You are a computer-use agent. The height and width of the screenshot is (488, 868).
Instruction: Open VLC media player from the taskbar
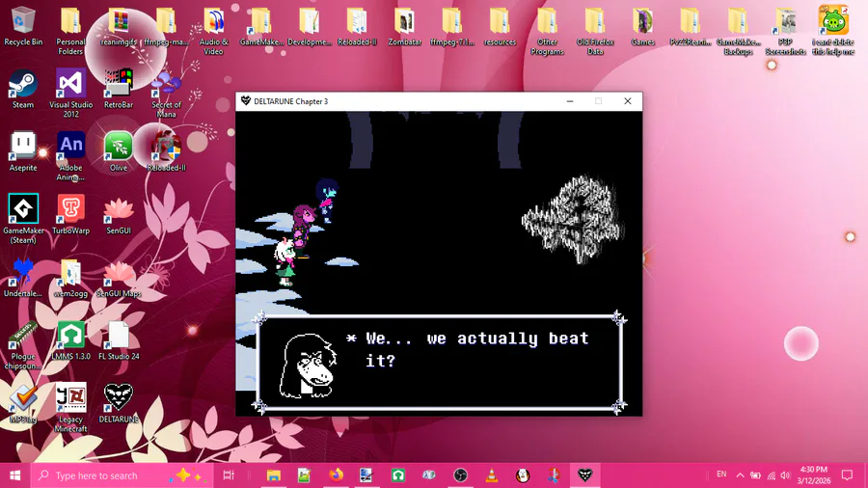tap(491, 475)
